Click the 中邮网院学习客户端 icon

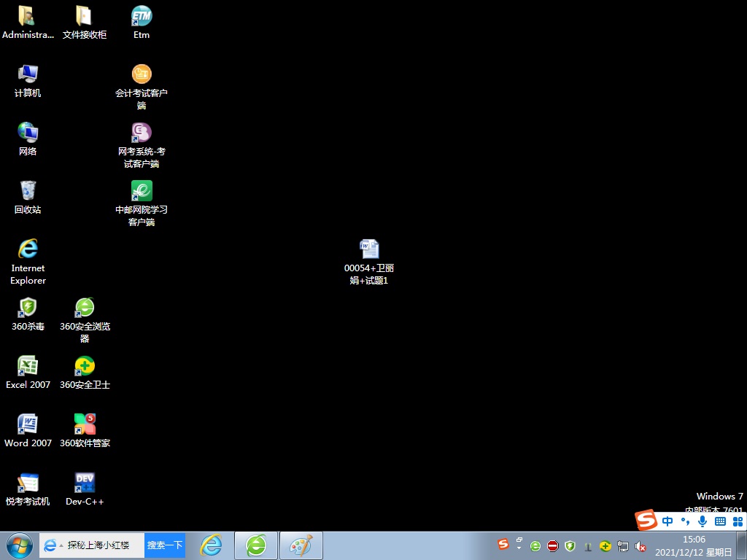click(x=142, y=192)
